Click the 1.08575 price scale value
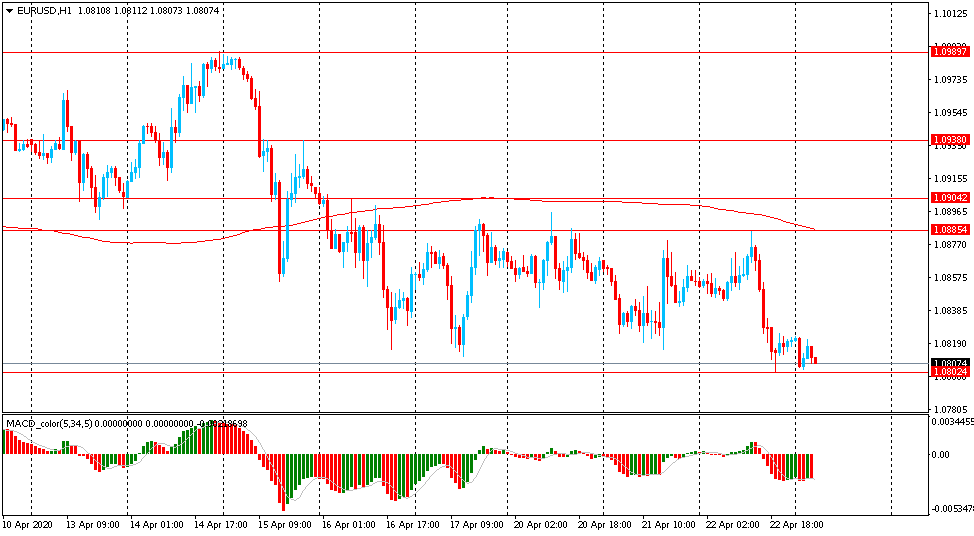974x536 pixels. 950,278
